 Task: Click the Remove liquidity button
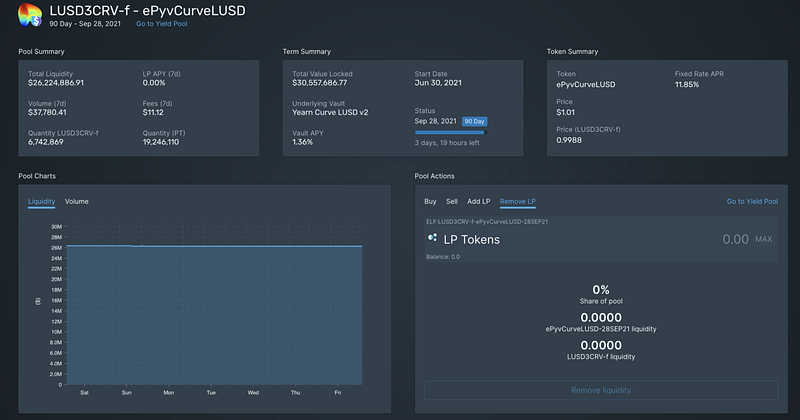601,390
